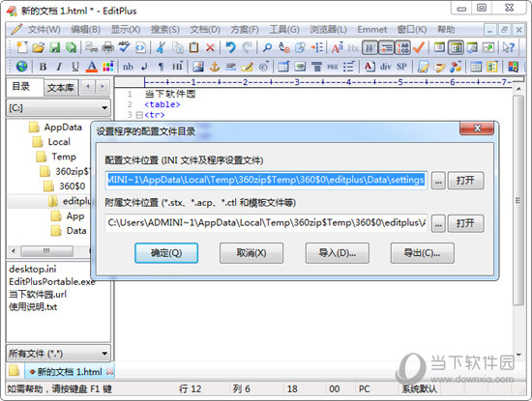Browse (...) for syntax file location
The height and width of the screenshot is (401, 532).
click(438, 223)
